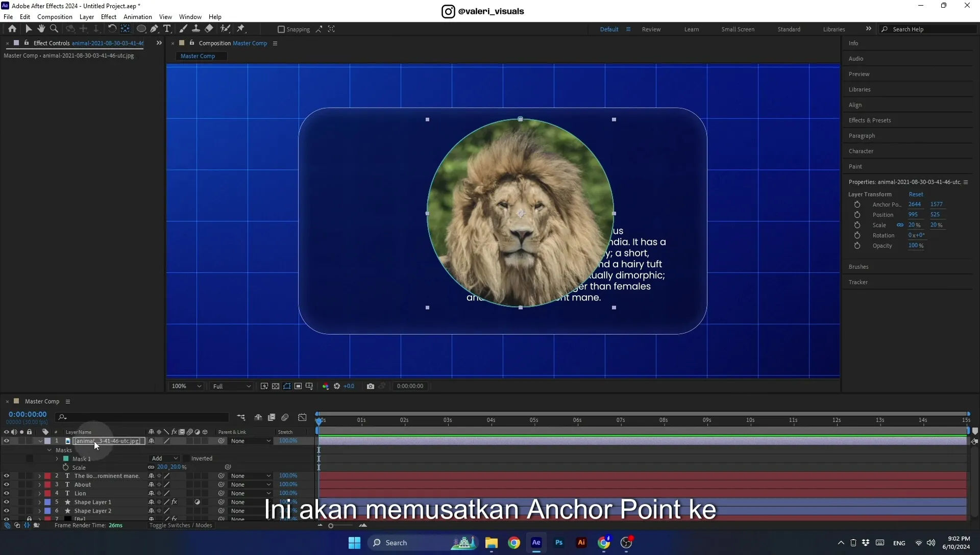This screenshot has width=980, height=555.
Task: Check the Inverted box for Mask 1
Action: [186, 459]
